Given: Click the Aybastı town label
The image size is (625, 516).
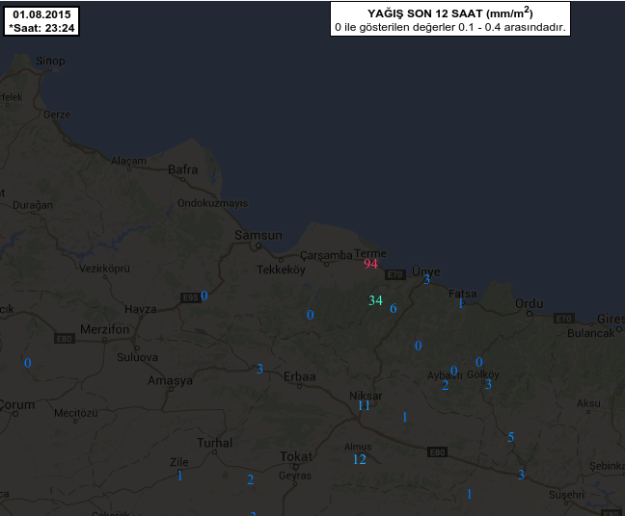Looking at the screenshot, I should coord(444,375).
